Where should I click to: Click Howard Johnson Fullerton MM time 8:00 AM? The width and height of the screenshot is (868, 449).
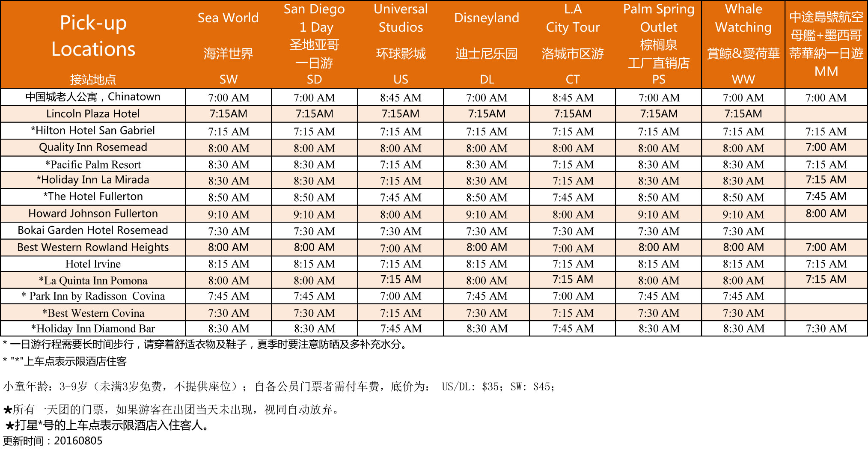click(826, 214)
